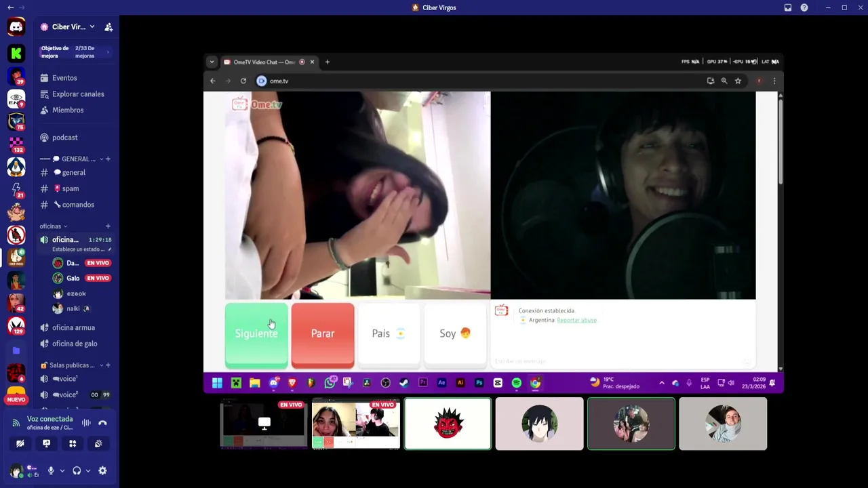Click the Steam icon in streamed taskbar
868x488 pixels.
pos(403,383)
